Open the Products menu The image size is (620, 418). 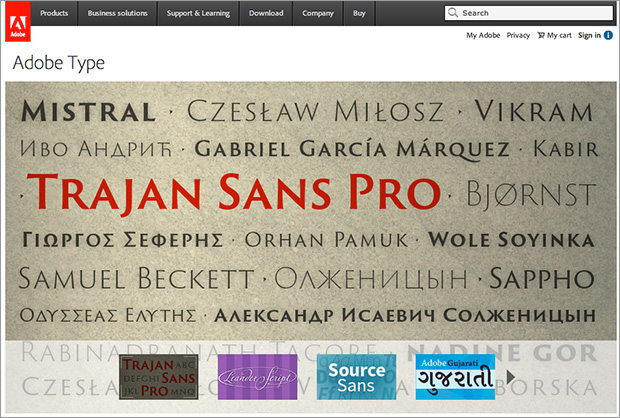[x=54, y=13]
